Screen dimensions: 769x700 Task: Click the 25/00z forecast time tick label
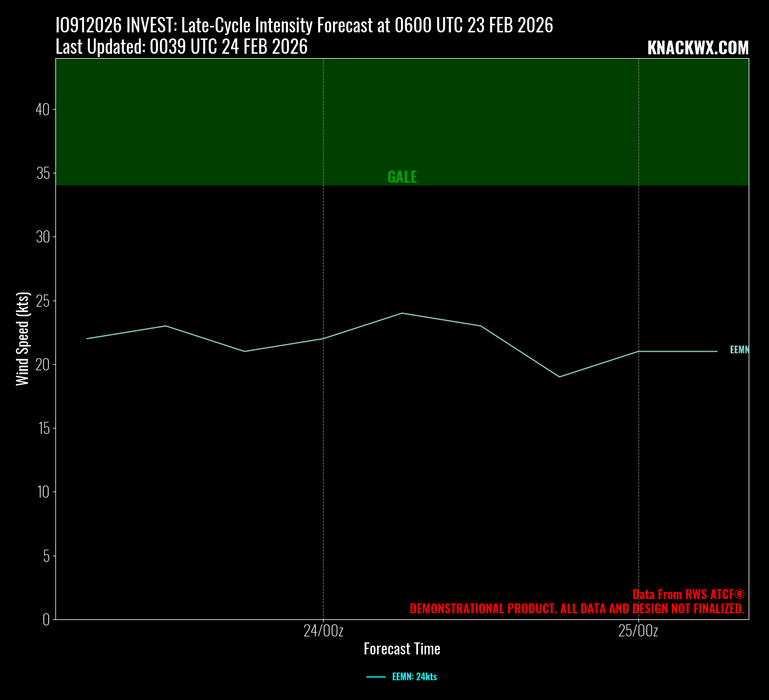tap(638, 631)
